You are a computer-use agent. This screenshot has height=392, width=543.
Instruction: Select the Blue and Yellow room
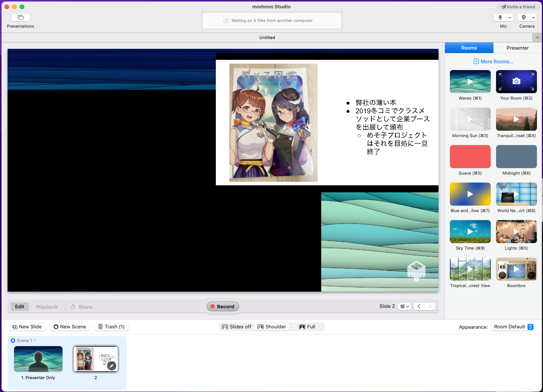[x=470, y=194]
